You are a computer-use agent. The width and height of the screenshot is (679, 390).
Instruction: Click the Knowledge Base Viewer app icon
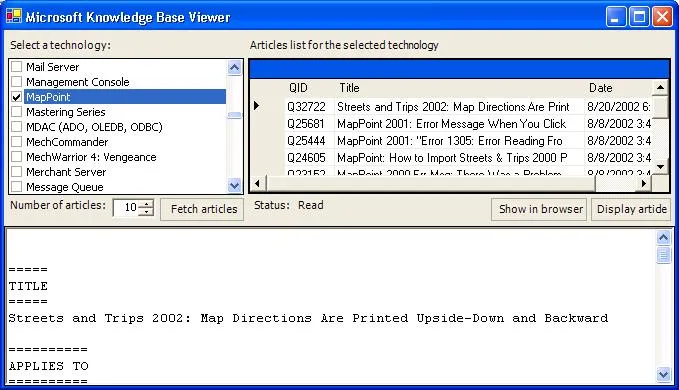coord(13,16)
